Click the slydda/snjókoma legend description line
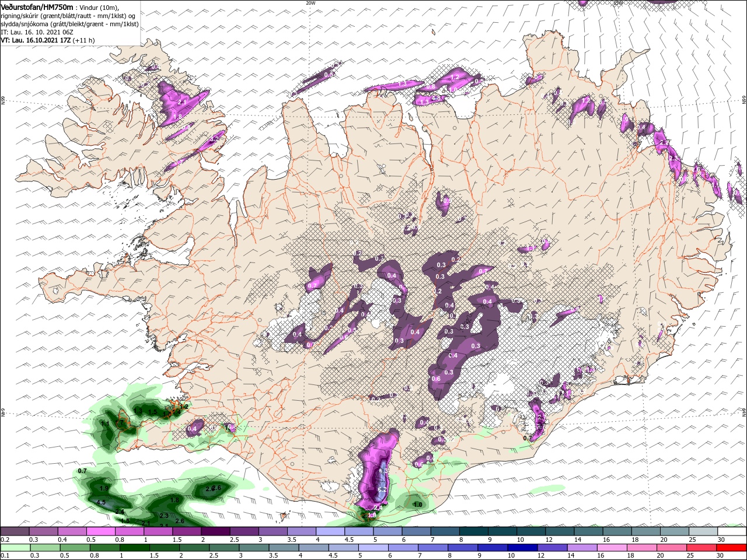The image size is (747, 560). pyautogui.click(x=69, y=24)
